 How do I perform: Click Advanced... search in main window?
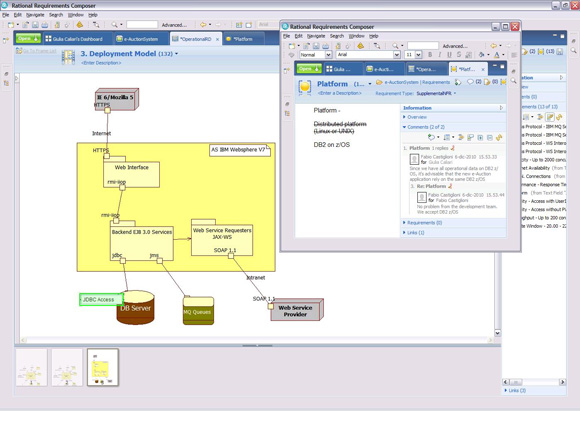point(174,25)
